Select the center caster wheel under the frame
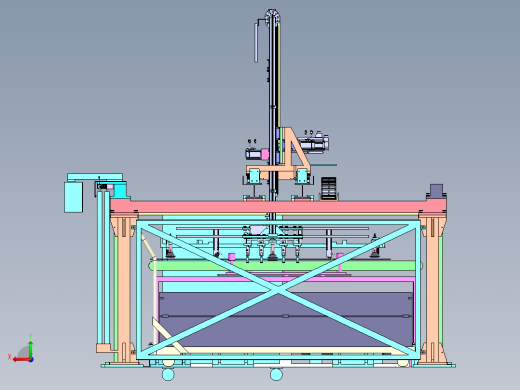Image resolution: width=520 pixels, height=390 pixels. 276,374
